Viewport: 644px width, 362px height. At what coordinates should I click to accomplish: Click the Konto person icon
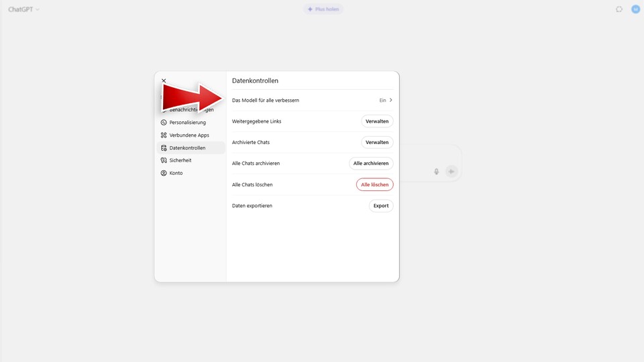[x=164, y=173]
